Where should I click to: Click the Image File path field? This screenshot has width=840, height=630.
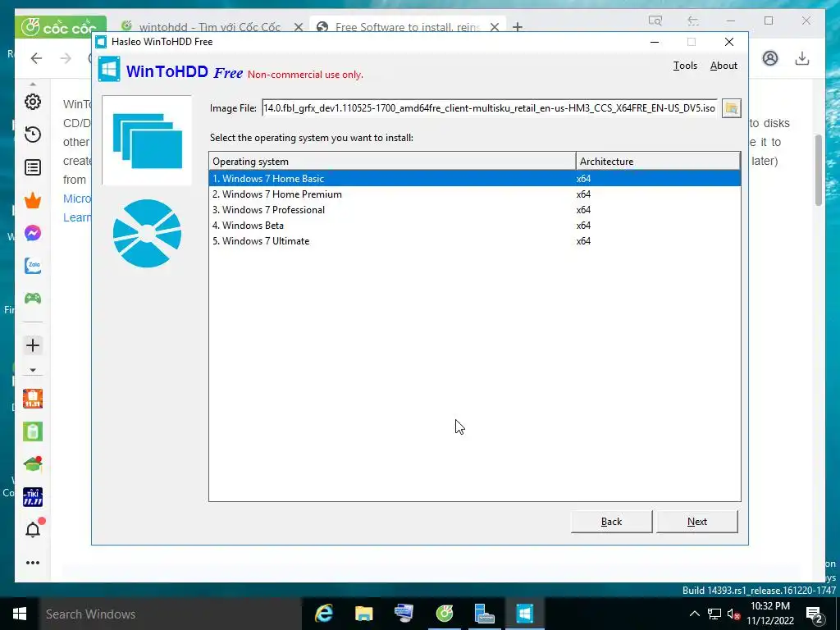coord(489,108)
